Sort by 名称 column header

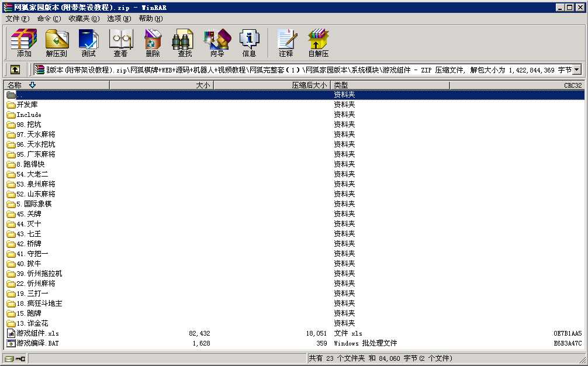coord(57,85)
